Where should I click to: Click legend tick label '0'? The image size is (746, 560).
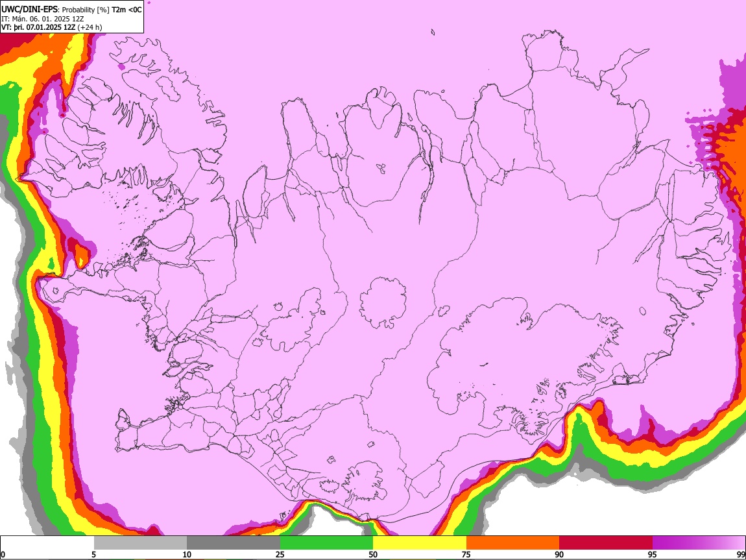3,555
